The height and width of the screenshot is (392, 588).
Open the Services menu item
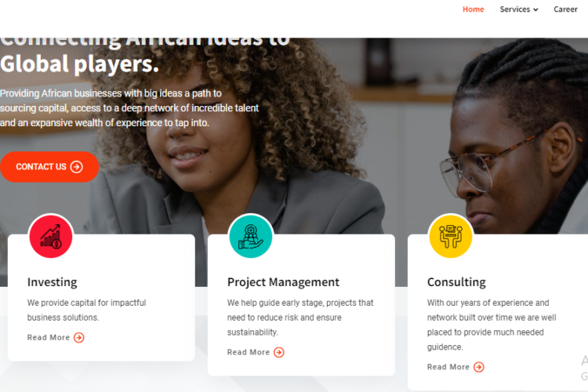pos(519,9)
